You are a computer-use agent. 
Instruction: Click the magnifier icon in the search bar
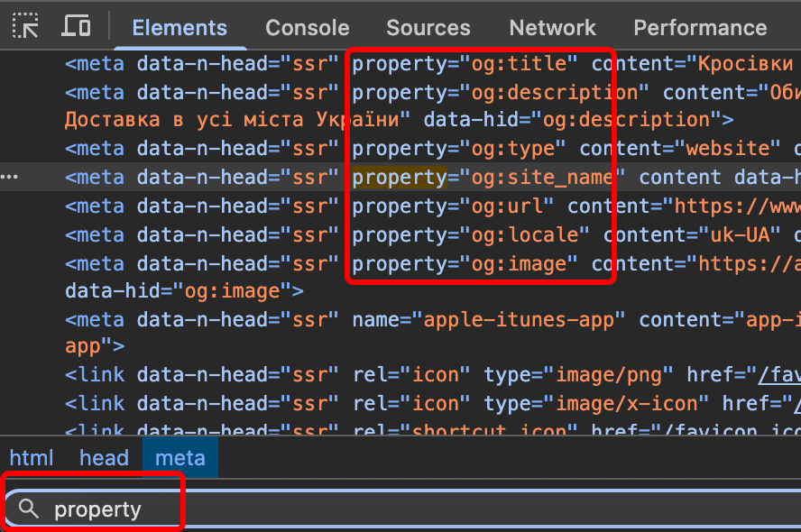tap(29, 509)
